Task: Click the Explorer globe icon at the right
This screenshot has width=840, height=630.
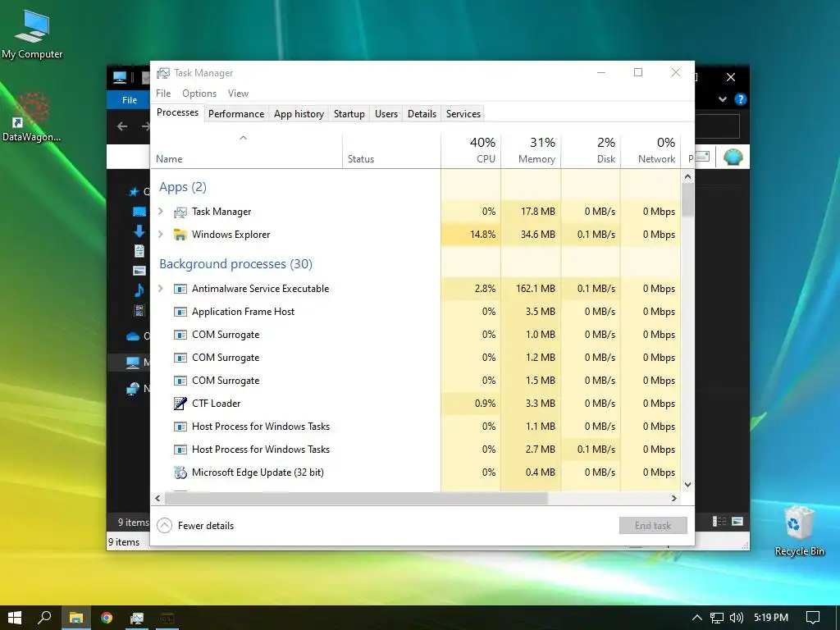Action: [x=733, y=157]
